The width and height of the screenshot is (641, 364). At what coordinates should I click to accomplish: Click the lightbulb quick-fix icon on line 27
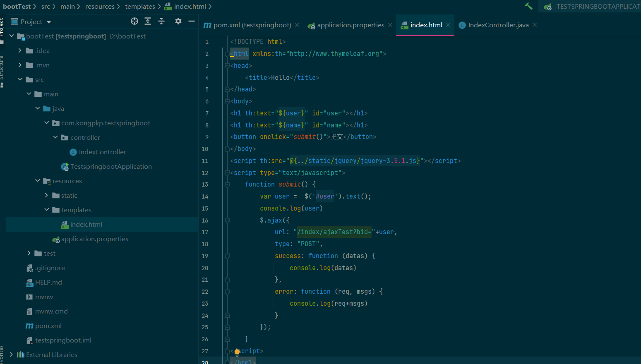point(237,352)
